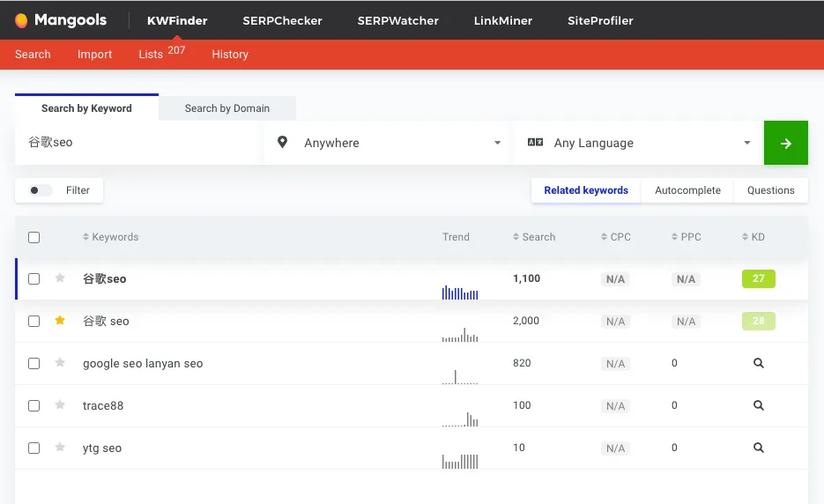Switch to Search by Keyword tab
This screenshot has height=504, width=824.
point(86,108)
